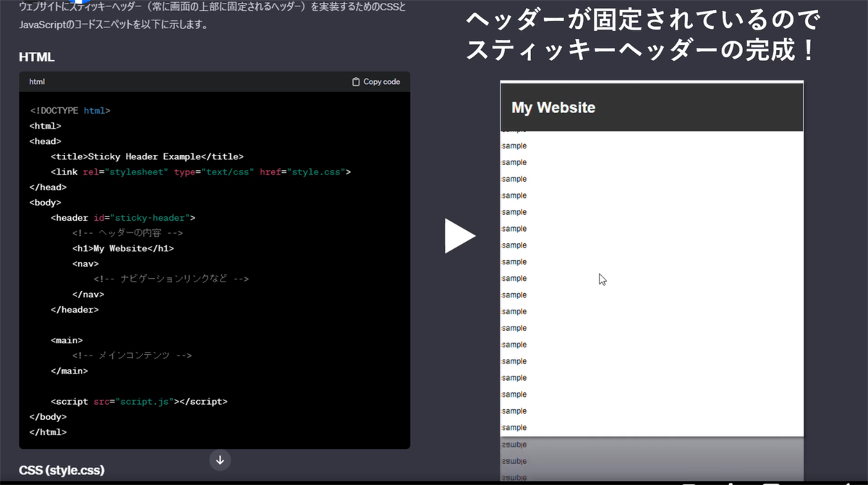Click the "ヘッダーの内容" comment line

pyautogui.click(x=127, y=233)
